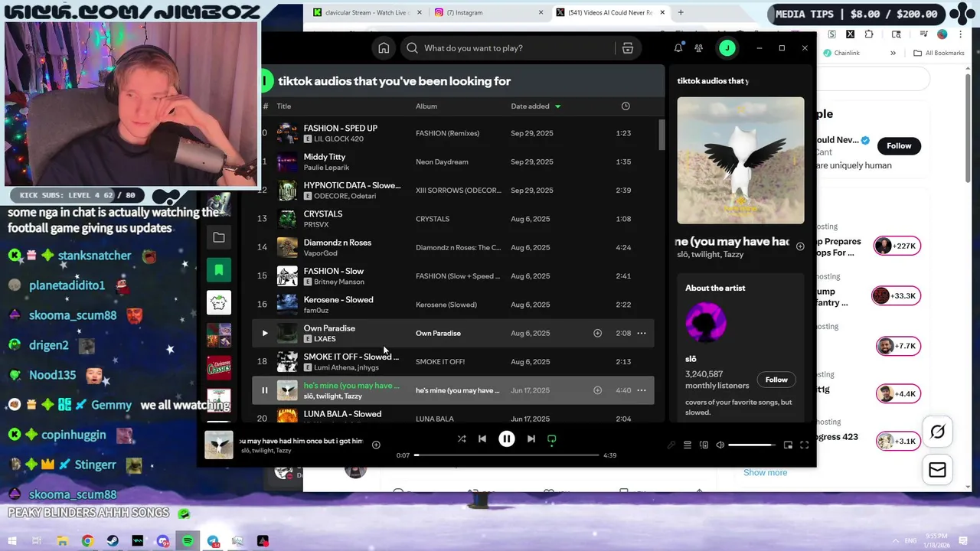Image resolution: width=980 pixels, height=551 pixels.
Task: Add he's mine row to Liked Songs
Action: click(597, 390)
